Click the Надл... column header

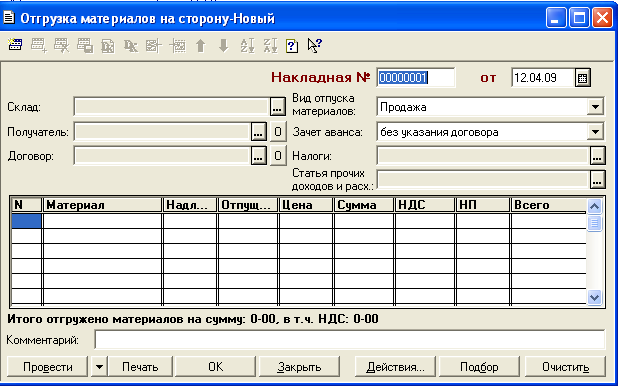(x=190, y=205)
